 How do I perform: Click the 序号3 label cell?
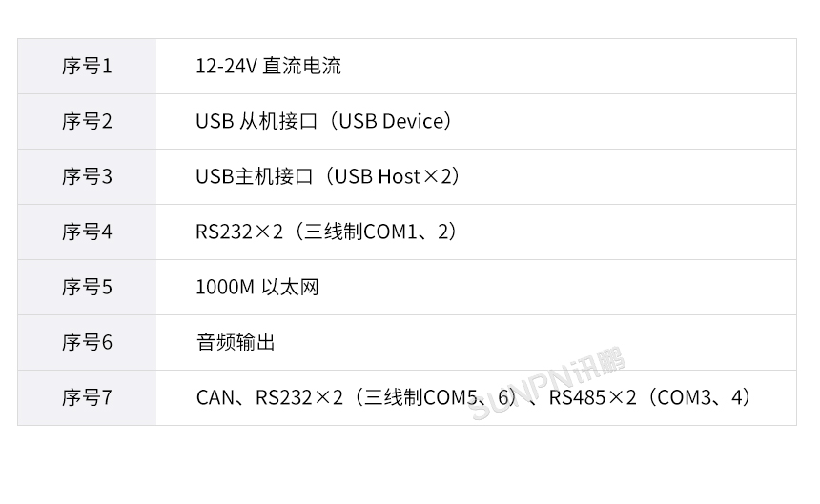click(x=87, y=176)
